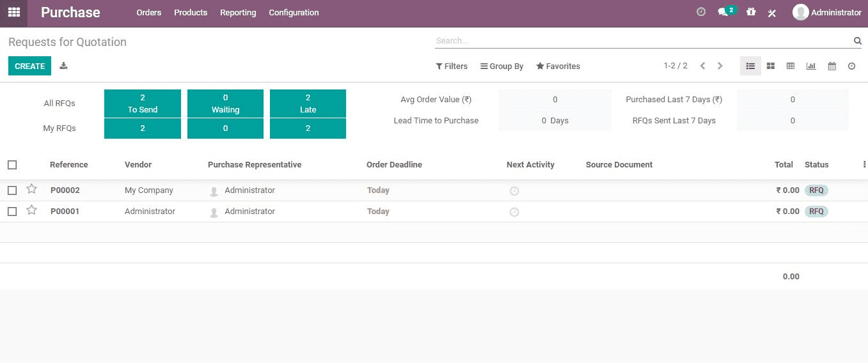Click vendor My Company cell

149,190
